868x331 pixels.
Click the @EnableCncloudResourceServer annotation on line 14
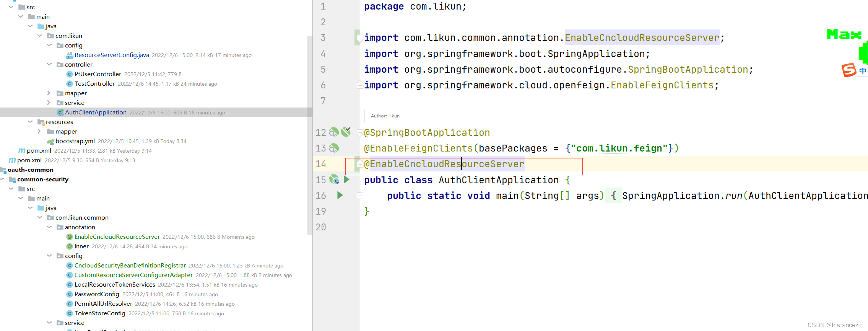(x=444, y=164)
